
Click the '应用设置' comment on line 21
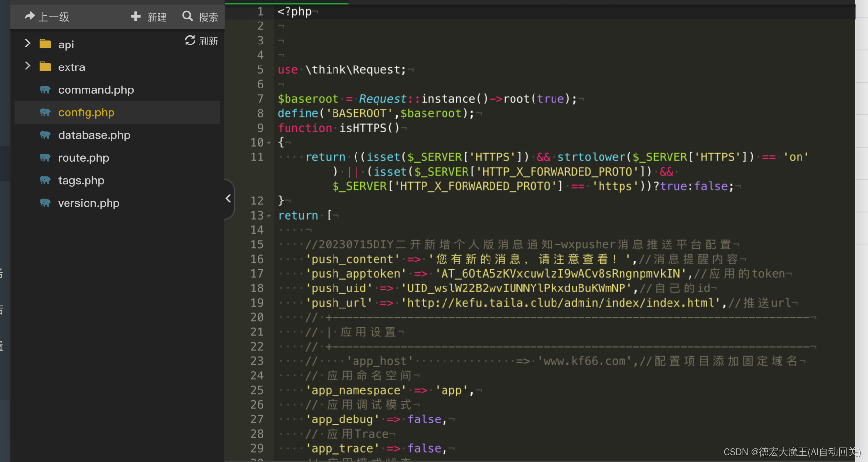pos(368,332)
